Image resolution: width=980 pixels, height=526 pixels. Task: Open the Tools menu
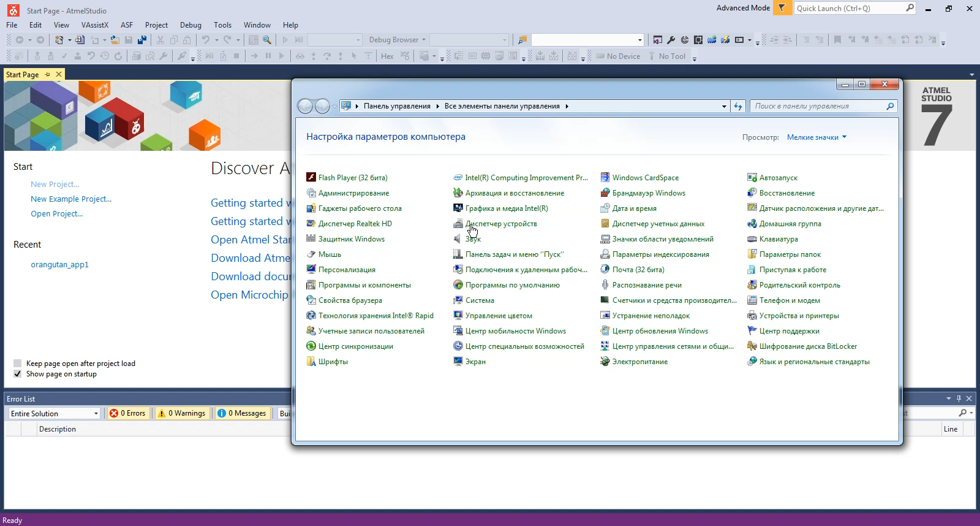222,25
